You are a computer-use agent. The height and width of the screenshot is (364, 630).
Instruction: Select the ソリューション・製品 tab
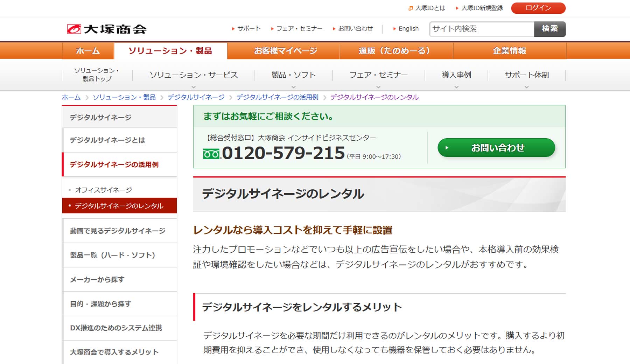click(170, 51)
